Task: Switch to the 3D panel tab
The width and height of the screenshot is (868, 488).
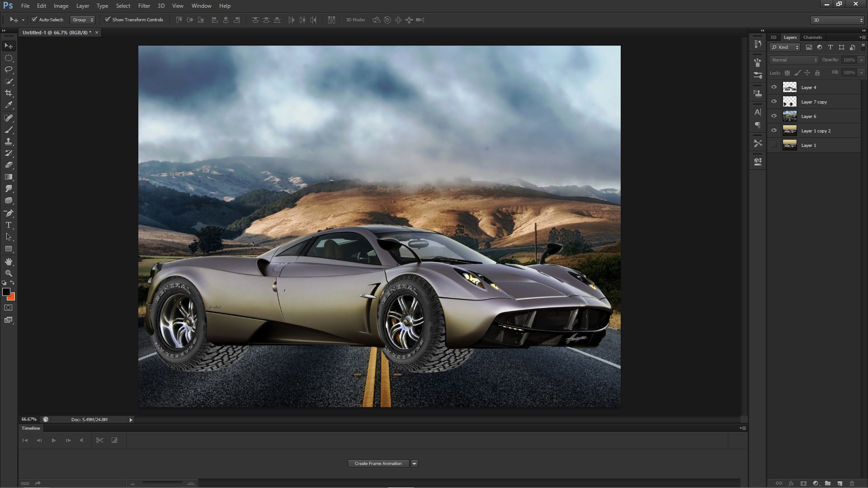Action: click(x=773, y=38)
